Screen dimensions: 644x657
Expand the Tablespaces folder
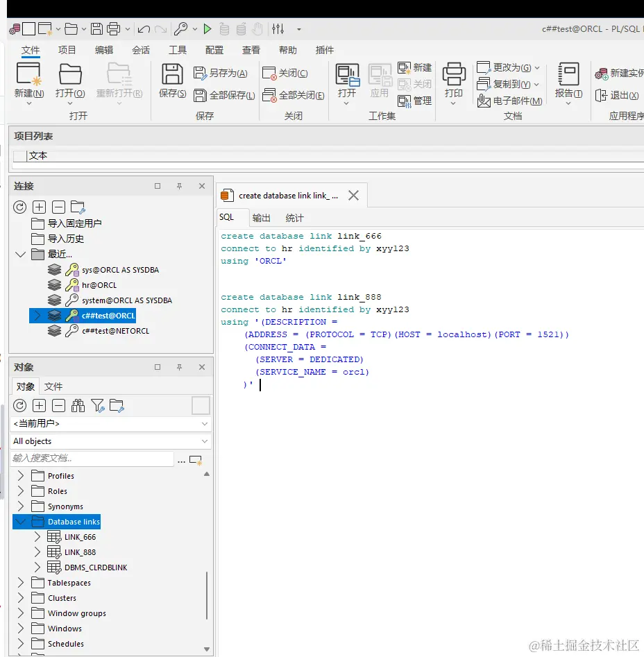tap(21, 583)
